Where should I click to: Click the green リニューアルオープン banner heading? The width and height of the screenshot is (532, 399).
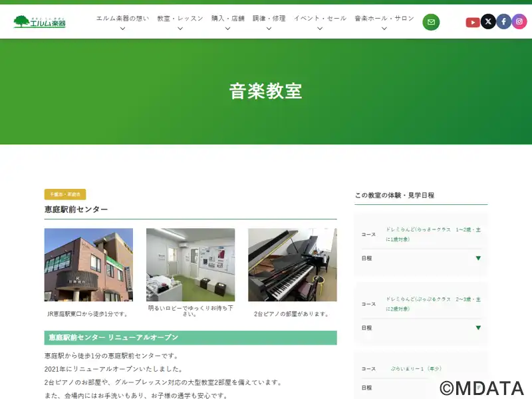click(x=190, y=338)
